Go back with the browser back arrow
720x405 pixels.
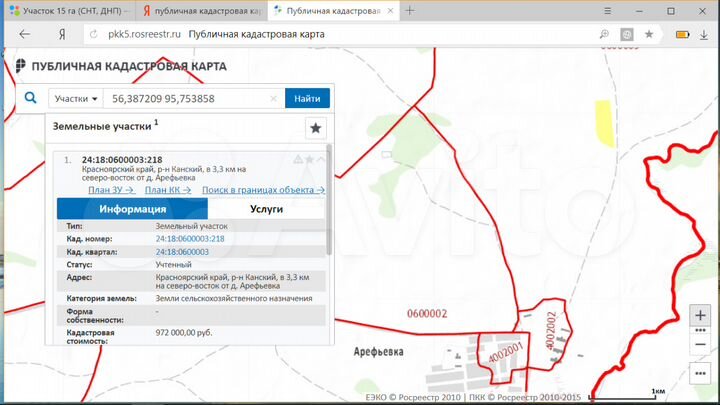tap(24, 34)
